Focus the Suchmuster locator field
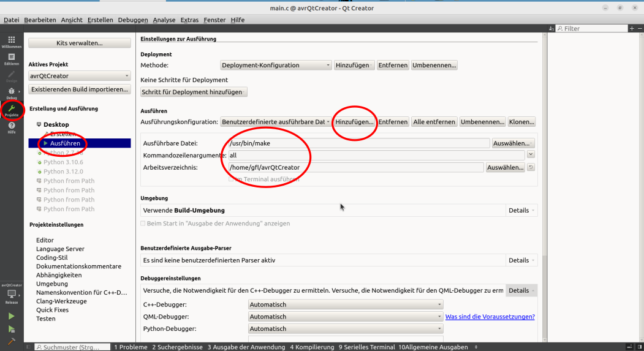The height and width of the screenshot is (351, 644). coord(72,347)
